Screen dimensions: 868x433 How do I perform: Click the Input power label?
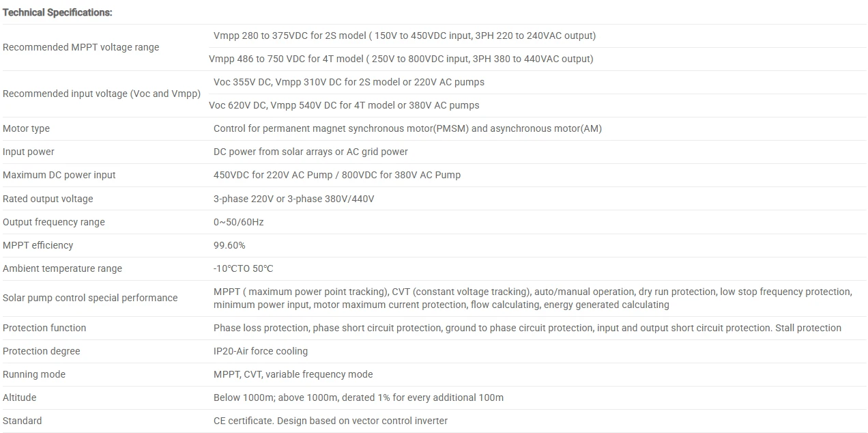29,152
